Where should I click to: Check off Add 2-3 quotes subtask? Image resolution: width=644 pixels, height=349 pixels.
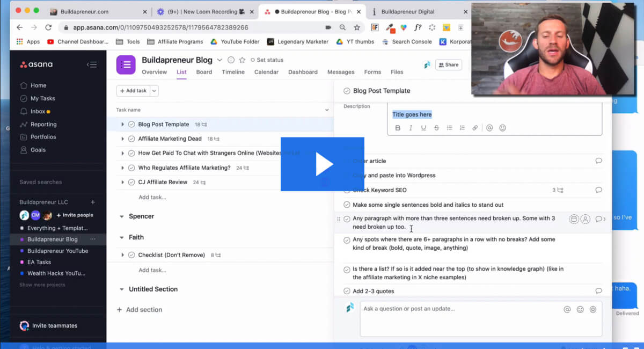[347, 291]
